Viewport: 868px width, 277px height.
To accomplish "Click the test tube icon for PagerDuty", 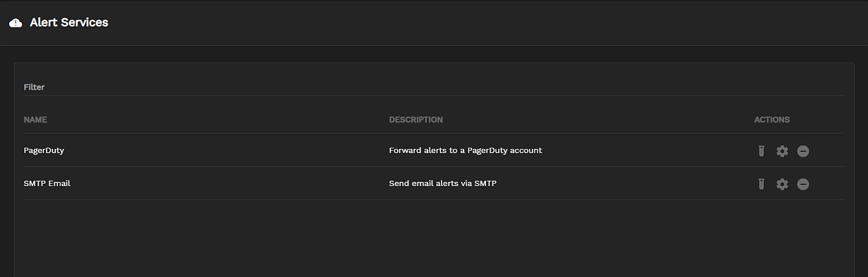I will 761,151.
